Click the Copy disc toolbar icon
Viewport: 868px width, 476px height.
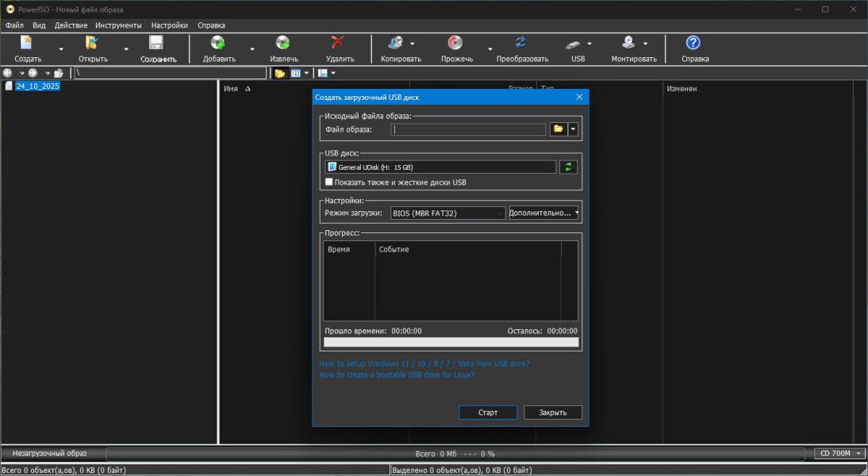point(396,44)
